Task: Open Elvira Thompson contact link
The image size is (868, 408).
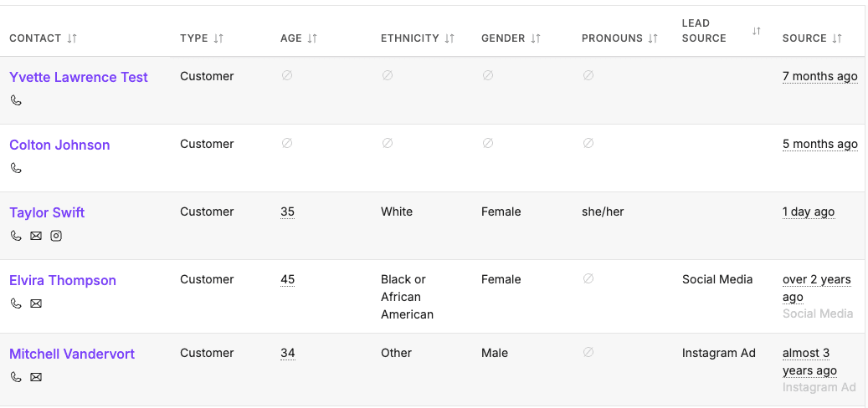Action: [63, 280]
